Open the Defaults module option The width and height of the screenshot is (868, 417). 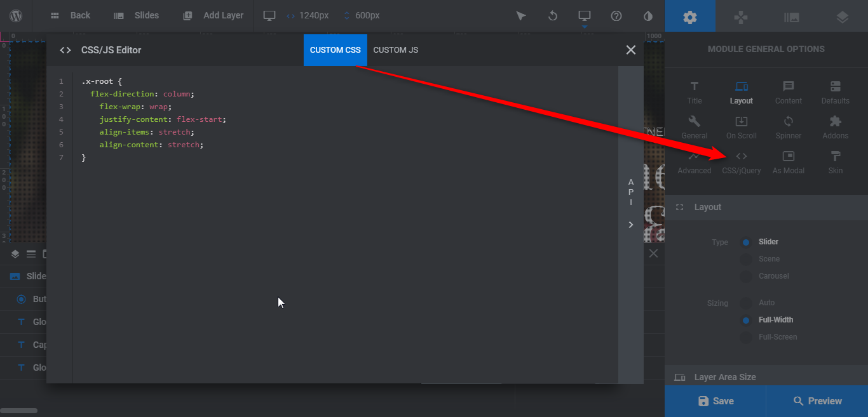(x=836, y=93)
